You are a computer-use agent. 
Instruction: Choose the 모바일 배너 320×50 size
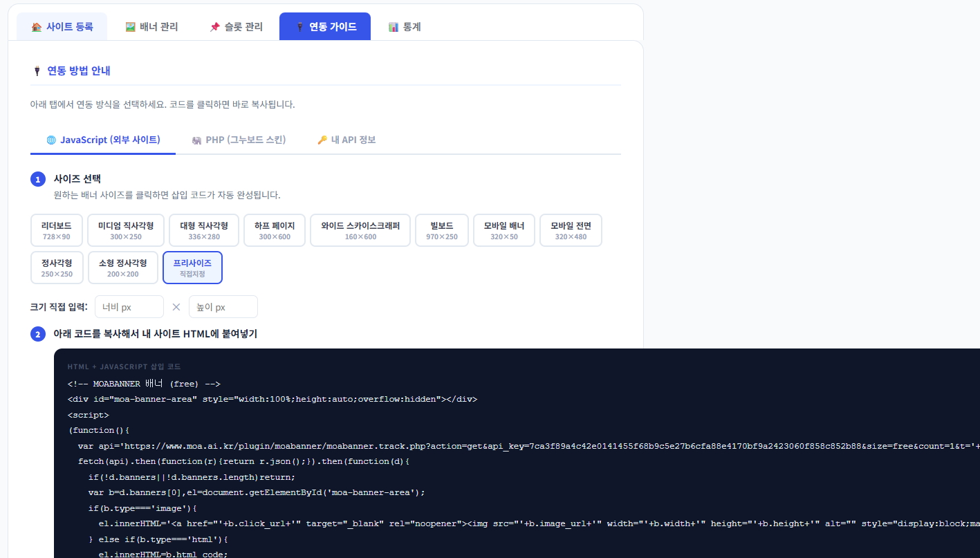(x=504, y=230)
